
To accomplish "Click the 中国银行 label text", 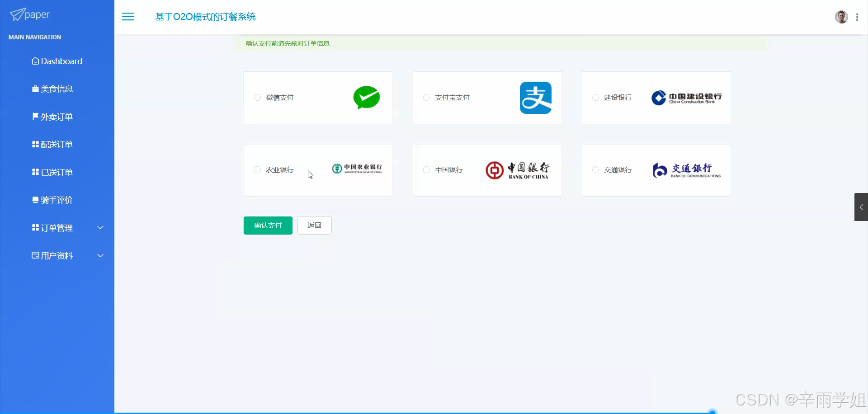I will pyautogui.click(x=448, y=170).
